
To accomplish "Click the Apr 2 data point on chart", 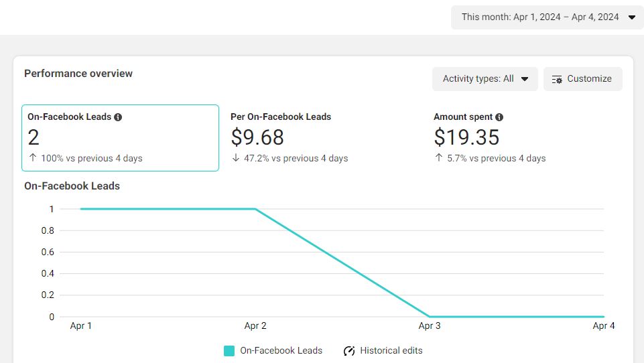I will [x=255, y=209].
